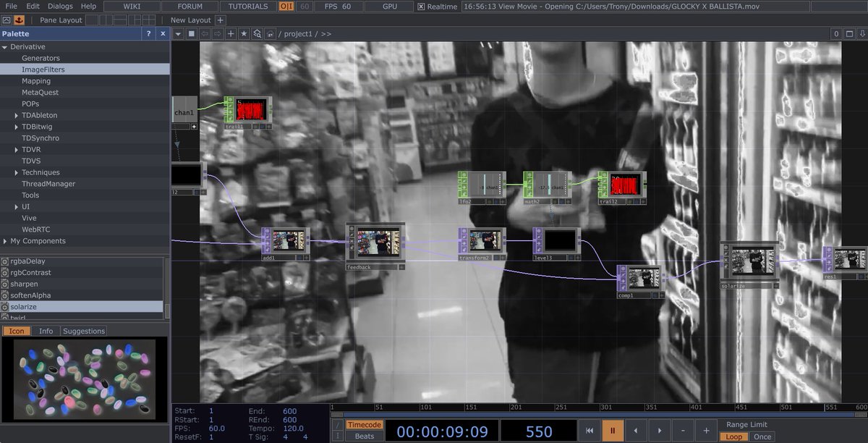Click the bookmark star icon in pane bar
The height and width of the screenshot is (443, 868).
click(x=244, y=34)
